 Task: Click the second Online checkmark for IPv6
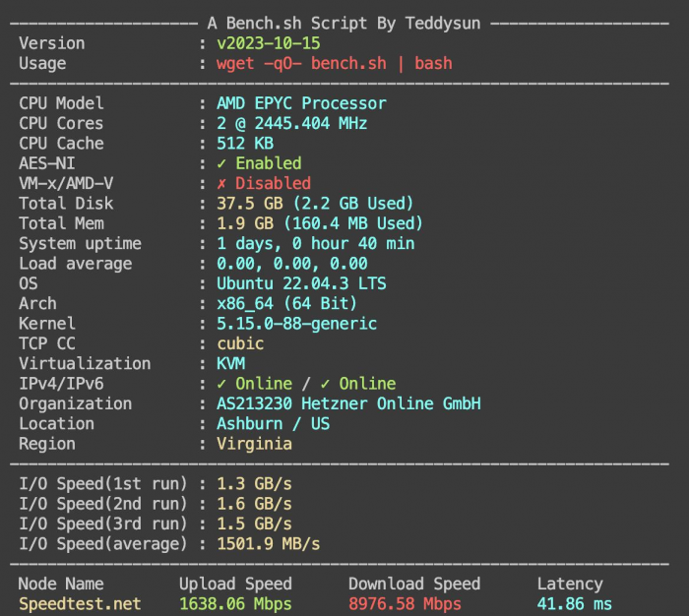326,384
